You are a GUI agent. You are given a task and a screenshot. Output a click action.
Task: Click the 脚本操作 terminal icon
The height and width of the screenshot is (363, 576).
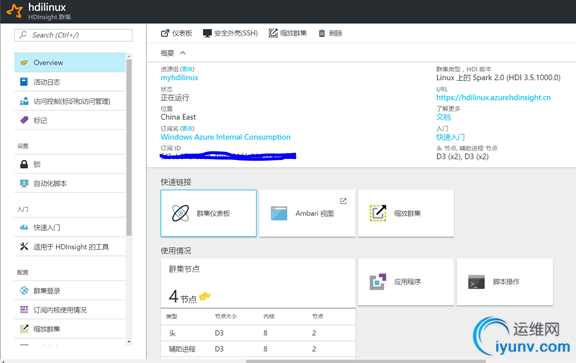[476, 282]
